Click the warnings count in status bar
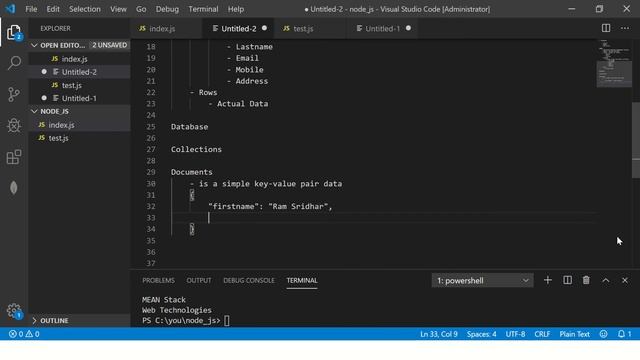 click(33, 334)
